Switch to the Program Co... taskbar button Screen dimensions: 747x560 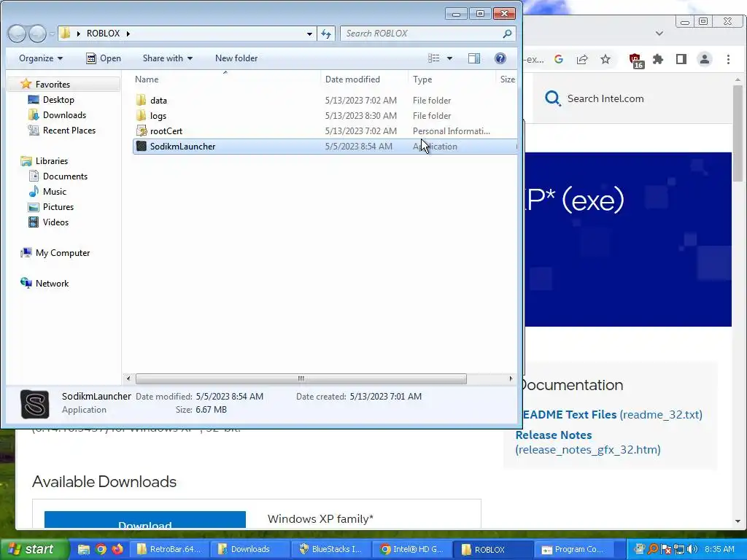click(x=573, y=549)
